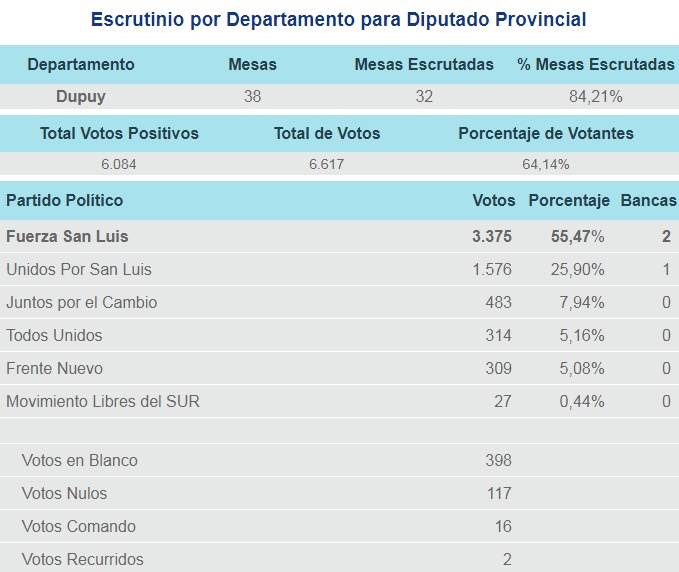Select the Unidos Por San Luis row
The width and height of the screenshot is (679, 572).
tap(340, 269)
